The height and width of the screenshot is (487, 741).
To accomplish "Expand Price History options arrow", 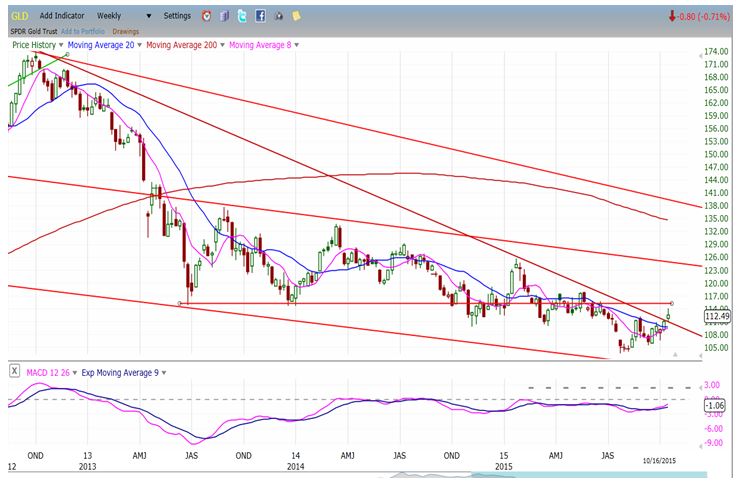I will [61, 45].
